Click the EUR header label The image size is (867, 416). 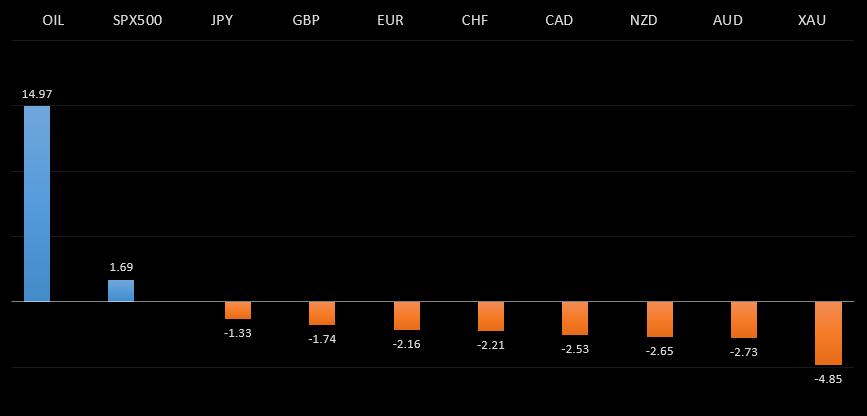(390, 20)
